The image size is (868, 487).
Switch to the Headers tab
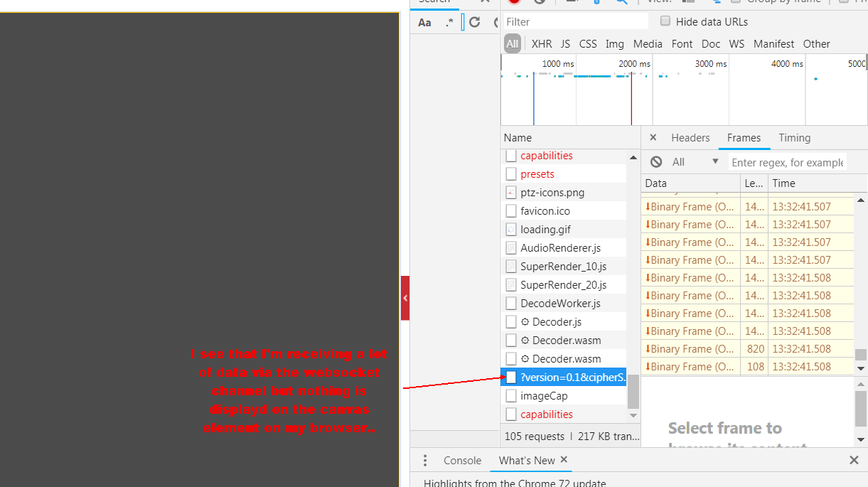pos(690,138)
